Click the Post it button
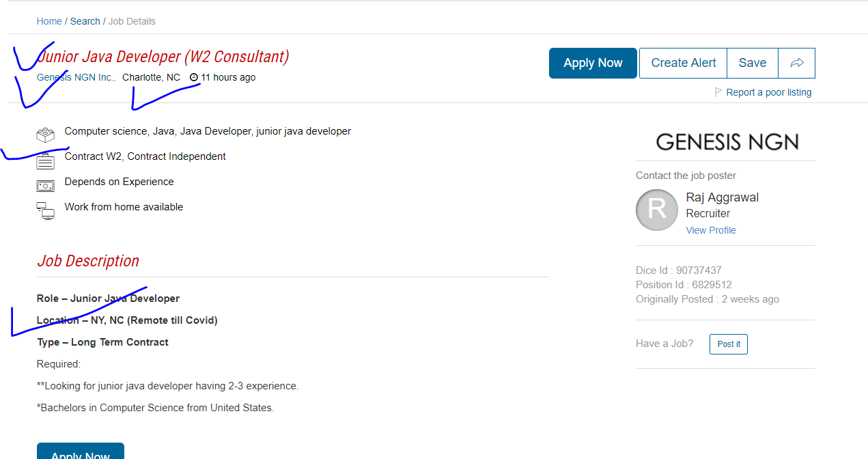This screenshot has height=459, width=868. (729, 344)
